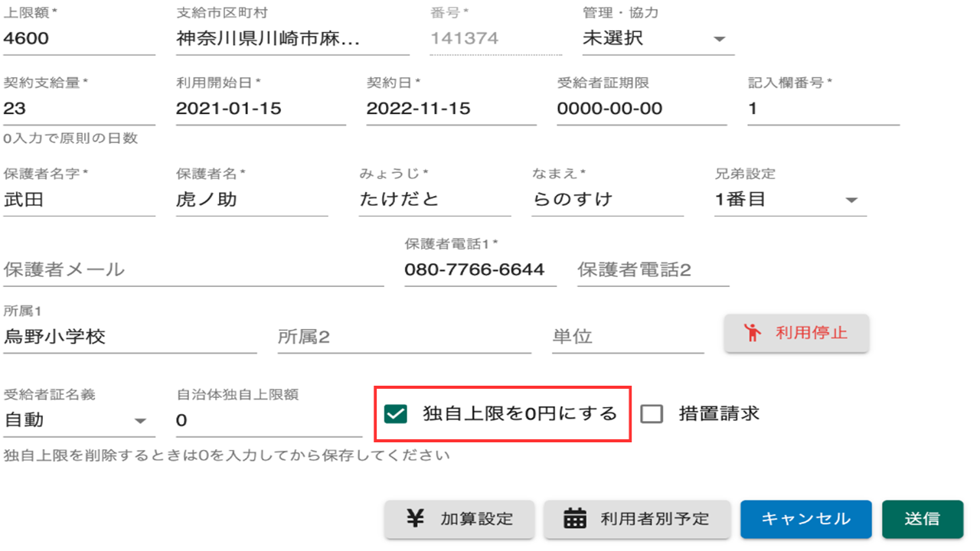The height and width of the screenshot is (551, 980).
Task: Uncheck 独自上限を0円にする checkbox
Action: 396,414
